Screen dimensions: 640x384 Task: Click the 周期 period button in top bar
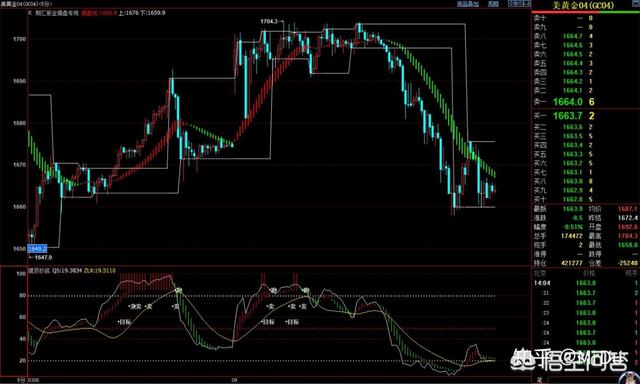click(493, 4)
